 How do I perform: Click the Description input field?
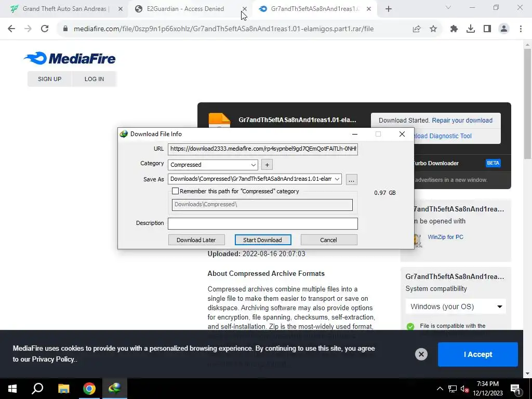tap(262, 223)
